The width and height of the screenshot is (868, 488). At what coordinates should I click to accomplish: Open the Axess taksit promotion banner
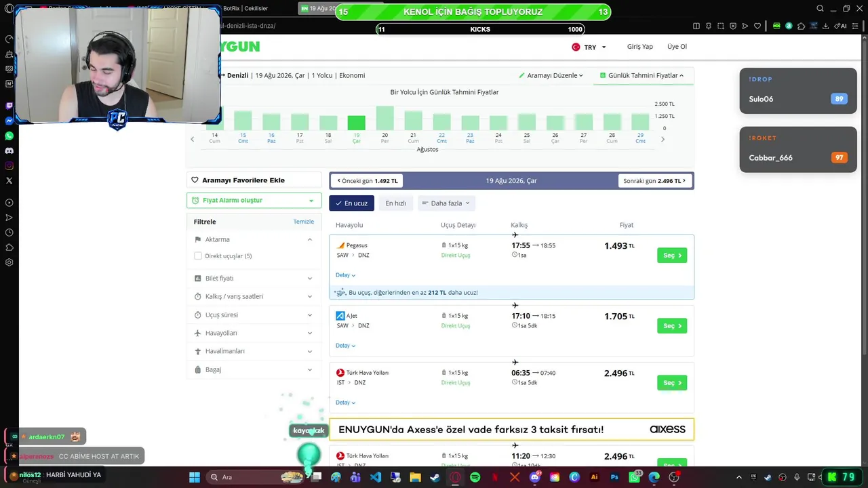(511, 429)
